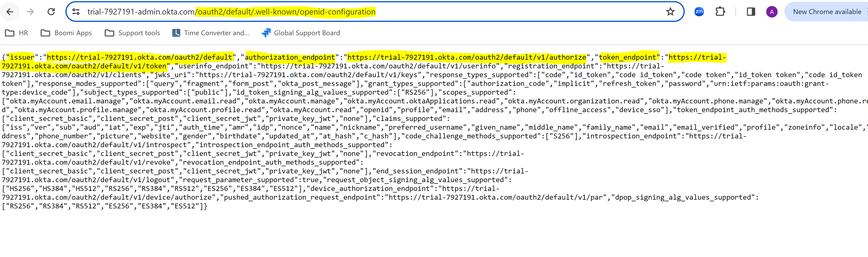Click the Boomi logo beside Global Support Board
Viewport: 868px width, 257px height.
click(x=266, y=33)
